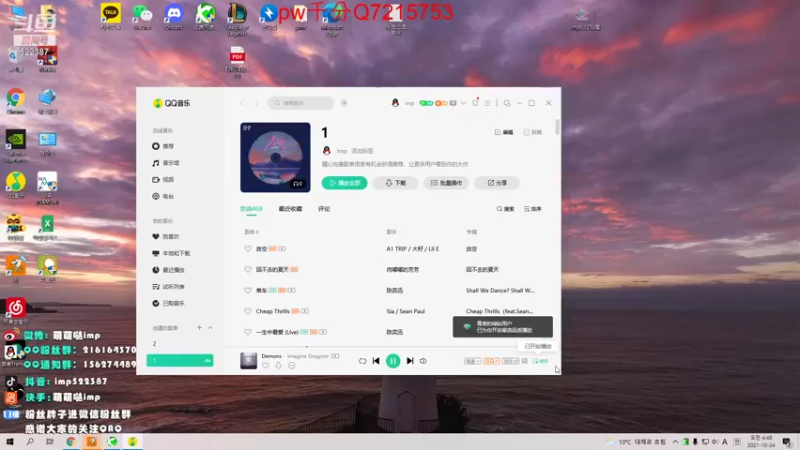
Task: Collapse the created playlists section chevron
Action: click(x=210, y=328)
